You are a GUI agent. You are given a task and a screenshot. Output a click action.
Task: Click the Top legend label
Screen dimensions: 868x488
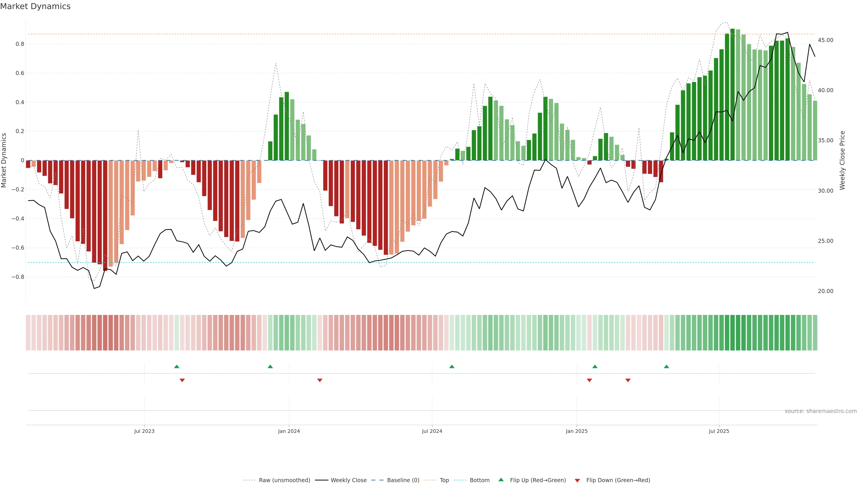[x=444, y=480]
